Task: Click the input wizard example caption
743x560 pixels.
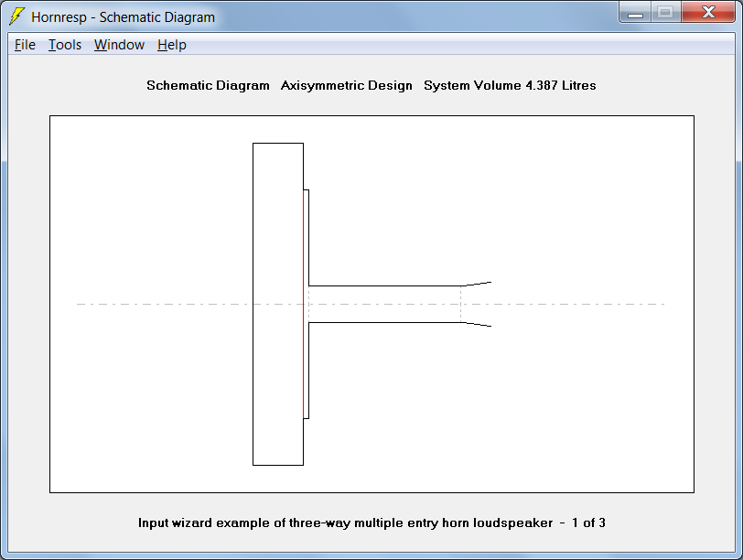Action: coord(371,522)
